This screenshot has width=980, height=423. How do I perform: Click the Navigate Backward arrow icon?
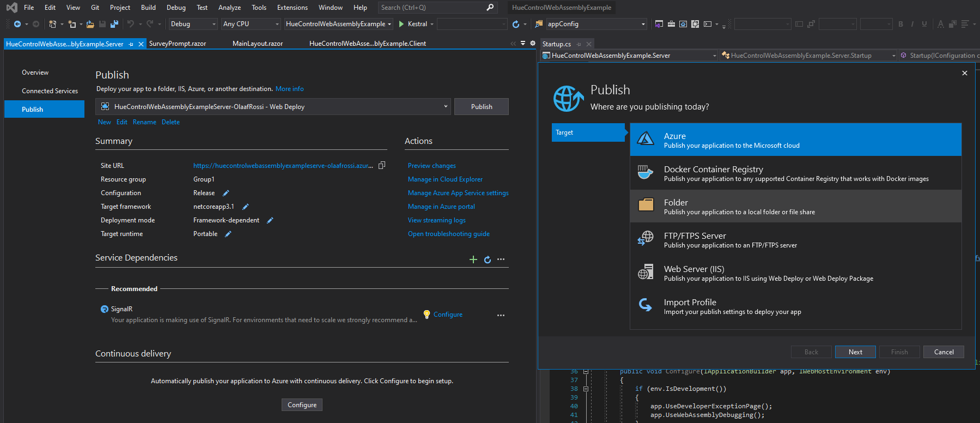click(17, 24)
